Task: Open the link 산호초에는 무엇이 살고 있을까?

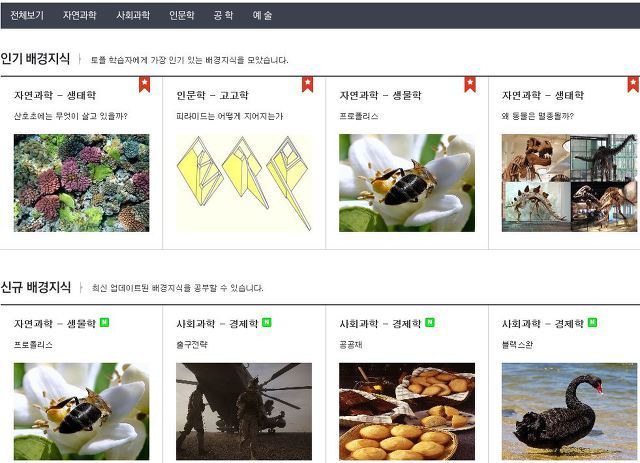Action: 71,116
